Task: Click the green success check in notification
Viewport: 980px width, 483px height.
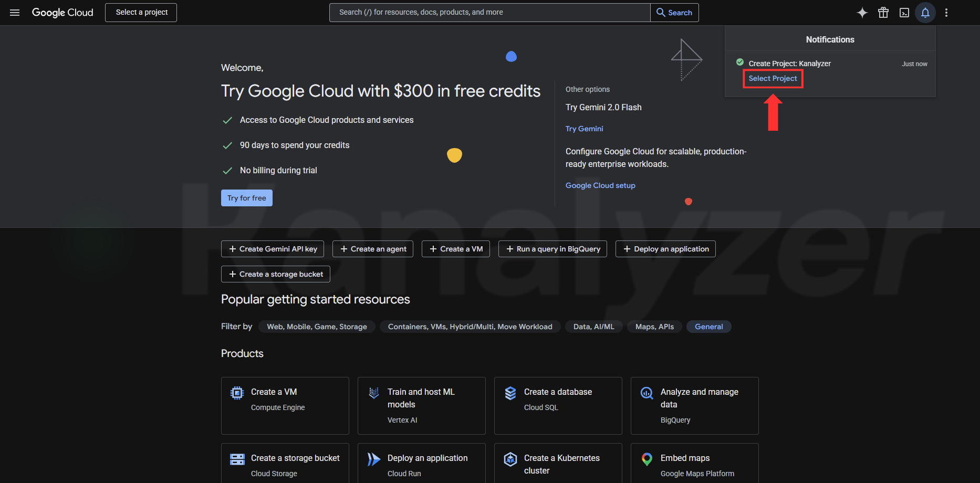Action: 740,62
